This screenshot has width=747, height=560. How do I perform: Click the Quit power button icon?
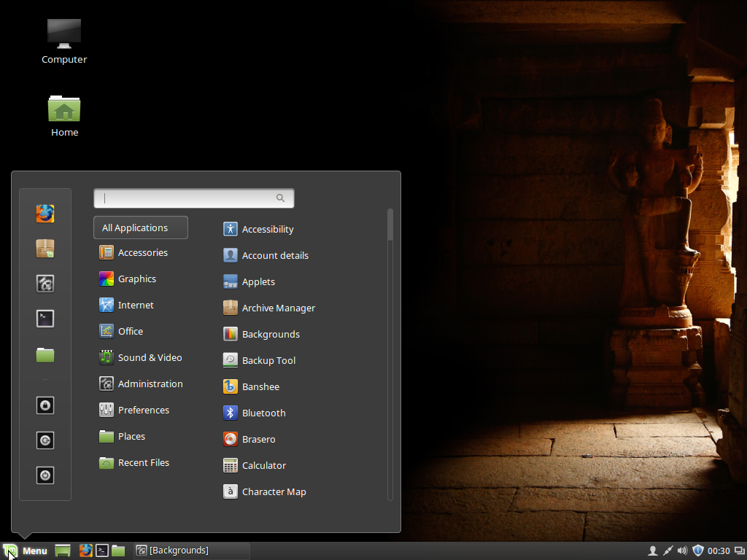coord(45,475)
